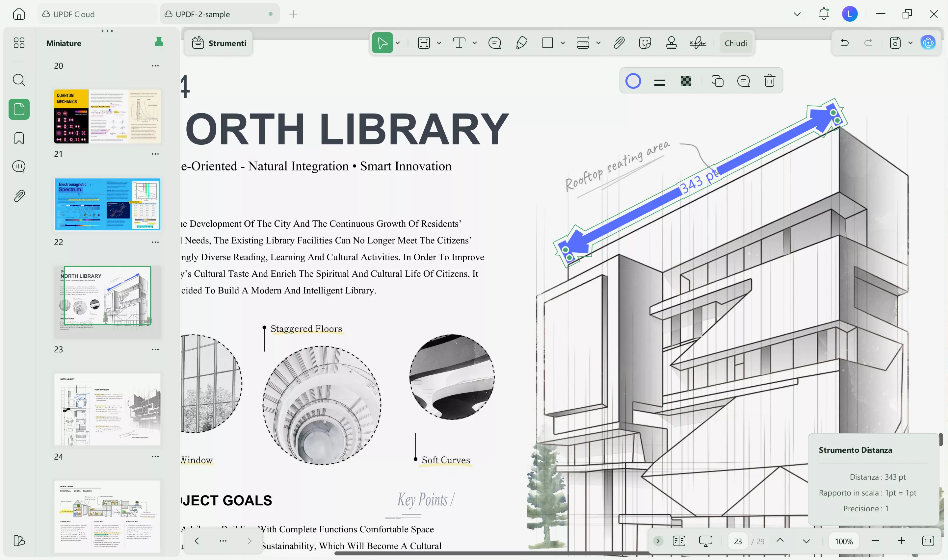Toggle actual size 1:1 view
948x560 pixels.
click(928, 541)
